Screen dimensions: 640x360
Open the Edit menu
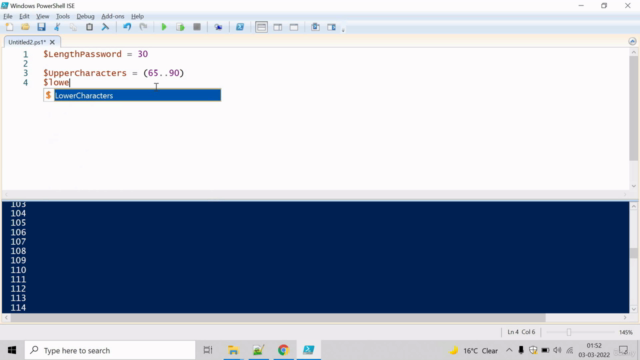pos(24,16)
